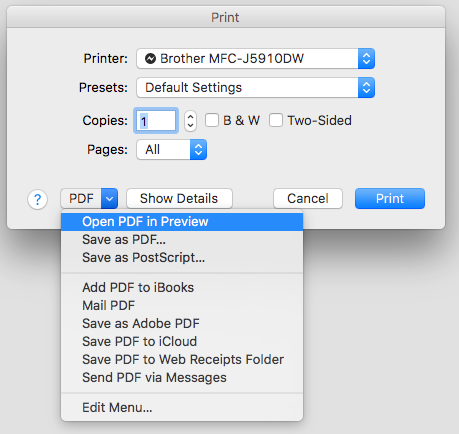Screen dimensions: 459x434
Task: Click the Copies stepper arrows
Action: pyautogui.click(x=190, y=120)
